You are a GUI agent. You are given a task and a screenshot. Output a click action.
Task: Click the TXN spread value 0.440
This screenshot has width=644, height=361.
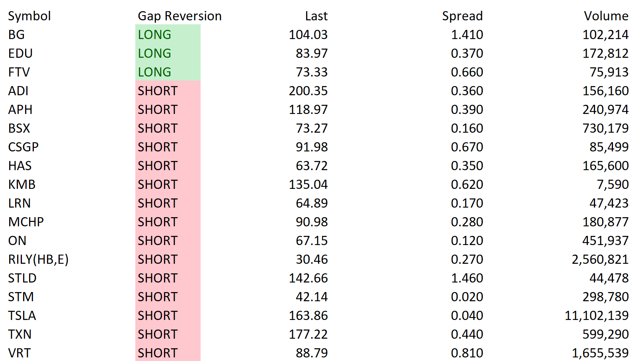tap(467, 334)
